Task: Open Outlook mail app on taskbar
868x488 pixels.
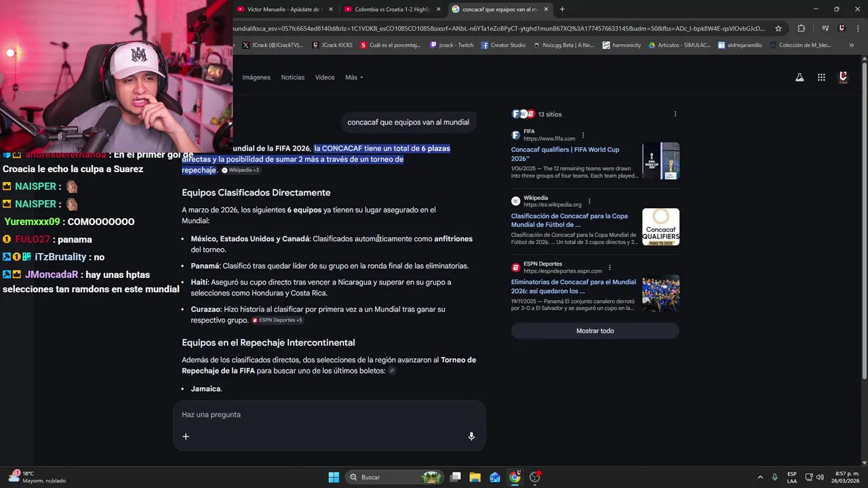Action: pos(495,477)
